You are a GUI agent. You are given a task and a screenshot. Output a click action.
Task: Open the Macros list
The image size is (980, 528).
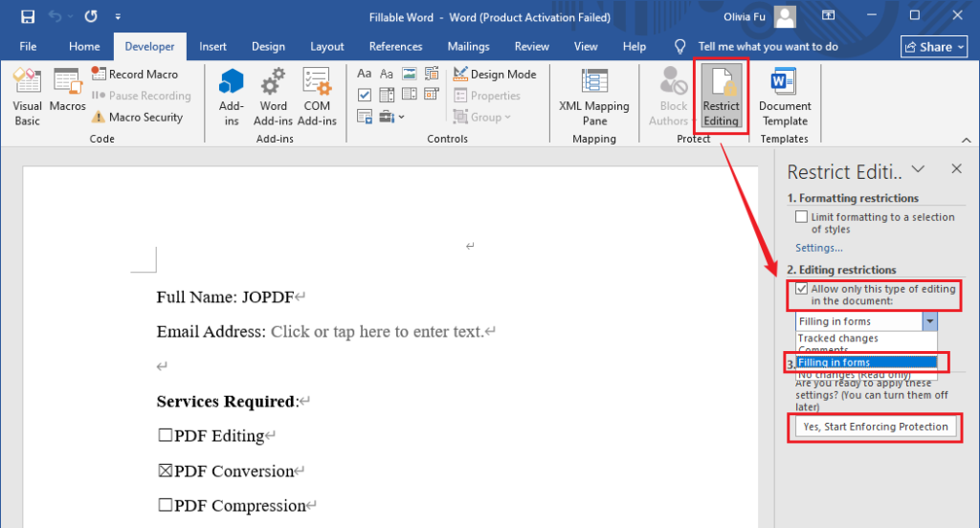[67, 91]
